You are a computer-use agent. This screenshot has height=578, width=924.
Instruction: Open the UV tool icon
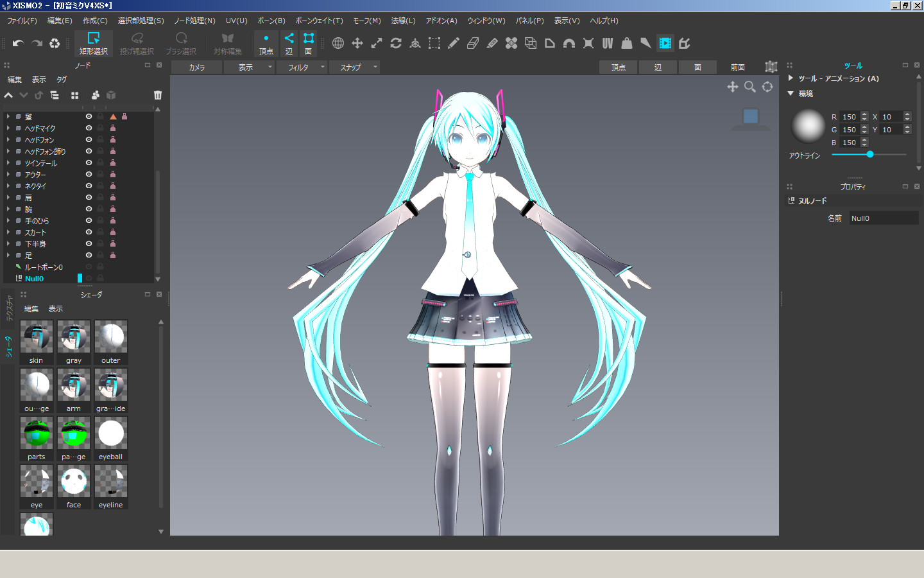(608, 43)
